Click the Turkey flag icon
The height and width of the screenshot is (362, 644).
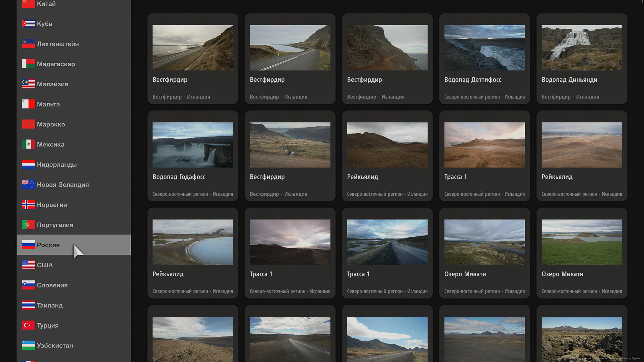[x=28, y=325]
